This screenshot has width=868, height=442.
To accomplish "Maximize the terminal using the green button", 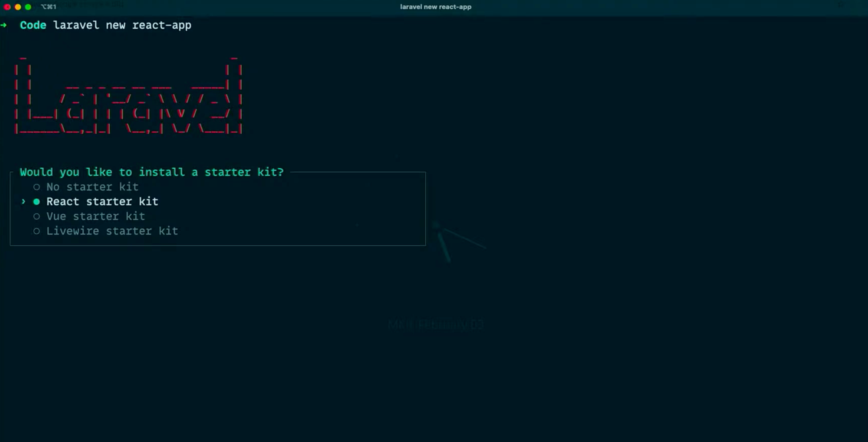I will (x=28, y=7).
